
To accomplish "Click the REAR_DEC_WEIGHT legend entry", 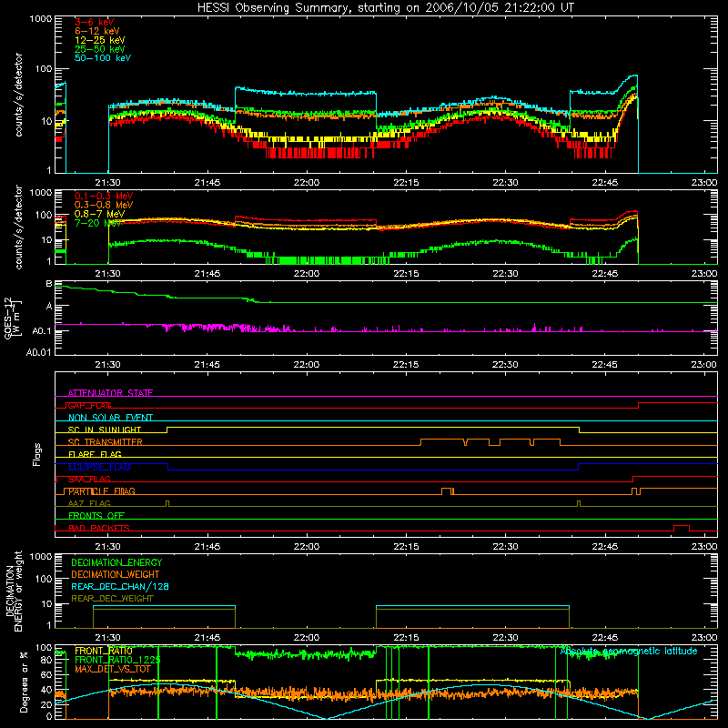I will click(112, 599).
